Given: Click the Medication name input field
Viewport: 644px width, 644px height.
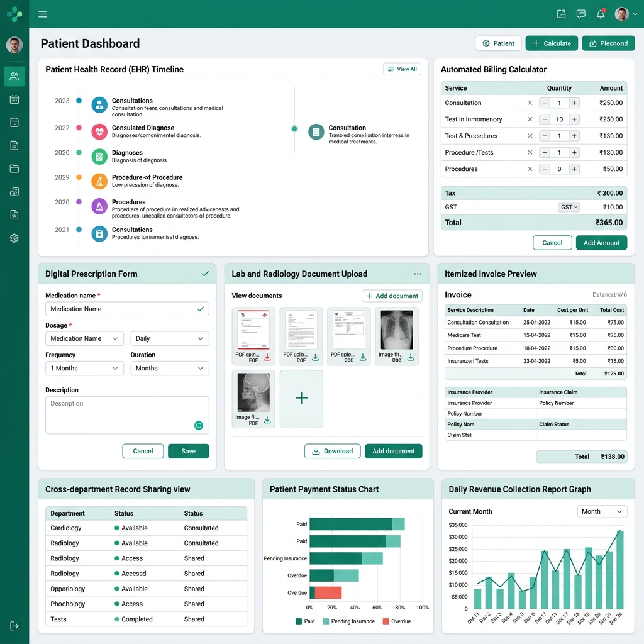Looking at the screenshot, I should [x=127, y=309].
